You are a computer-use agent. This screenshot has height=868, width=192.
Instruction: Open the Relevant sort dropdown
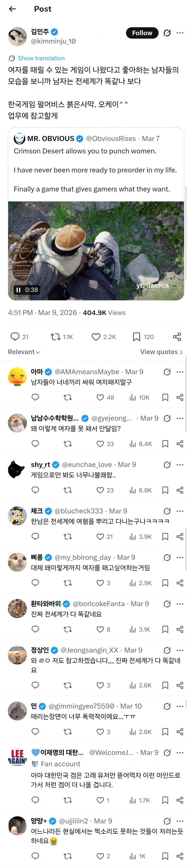pyautogui.click(x=24, y=352)
